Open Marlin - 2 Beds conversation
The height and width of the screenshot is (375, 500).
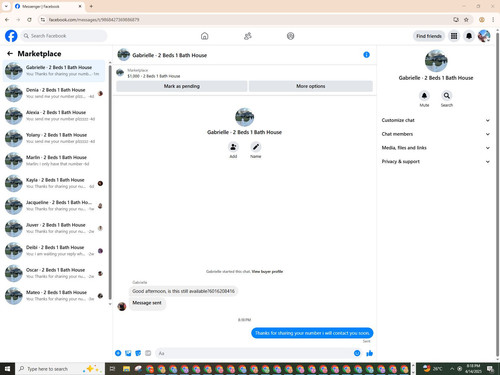54,161
